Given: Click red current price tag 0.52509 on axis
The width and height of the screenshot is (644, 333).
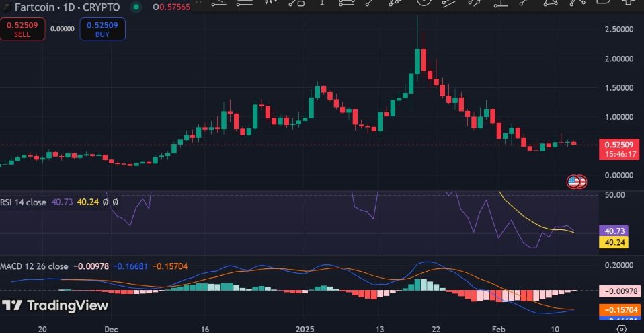Looking at the screenshot, I should (620, 145).
